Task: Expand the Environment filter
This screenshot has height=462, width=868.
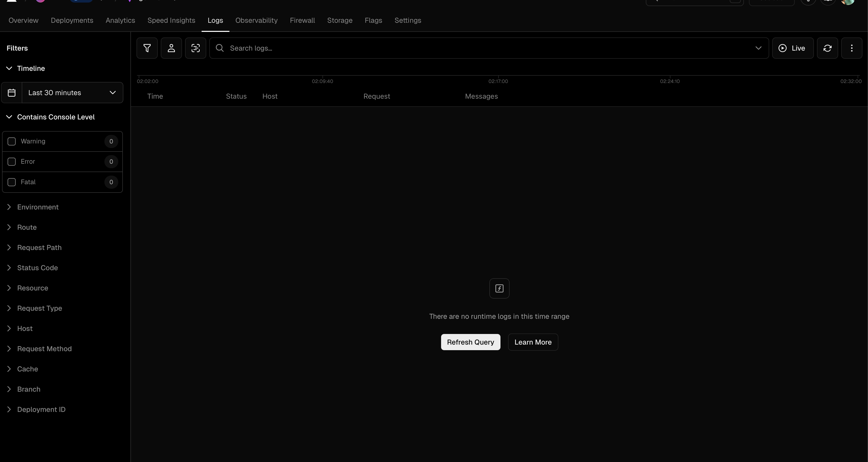Action: (33, 207)
